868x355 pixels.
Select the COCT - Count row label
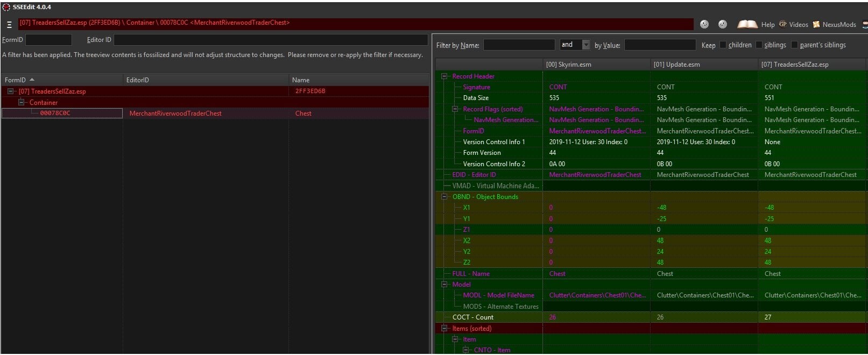pyautogui.click(x=472, y=317)
